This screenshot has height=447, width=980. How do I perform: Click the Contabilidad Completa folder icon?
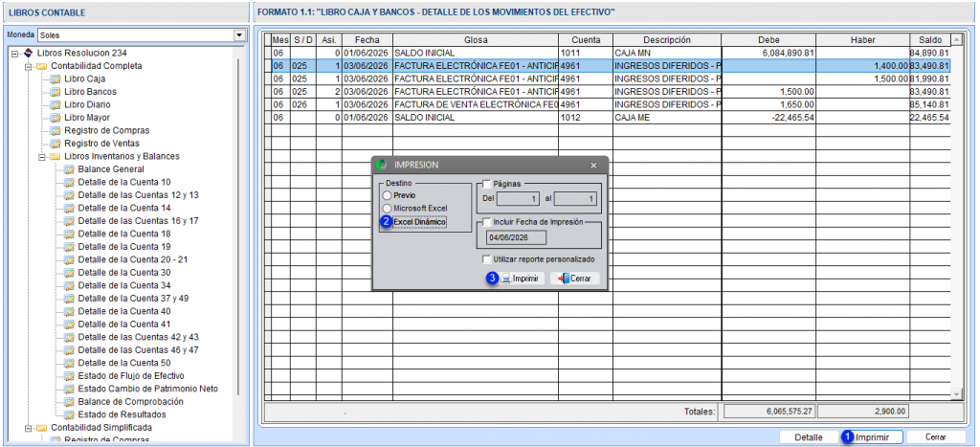click(41, 66)
